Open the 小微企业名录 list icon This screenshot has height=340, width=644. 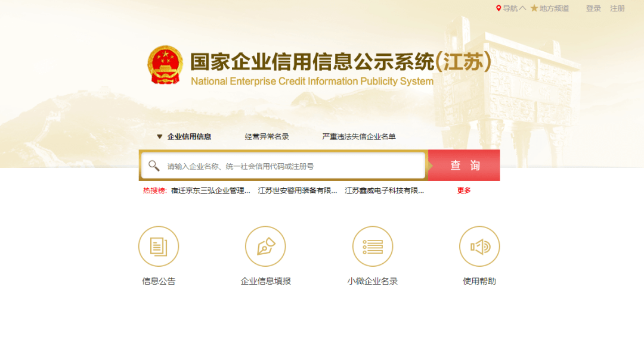tap(373, 246)
